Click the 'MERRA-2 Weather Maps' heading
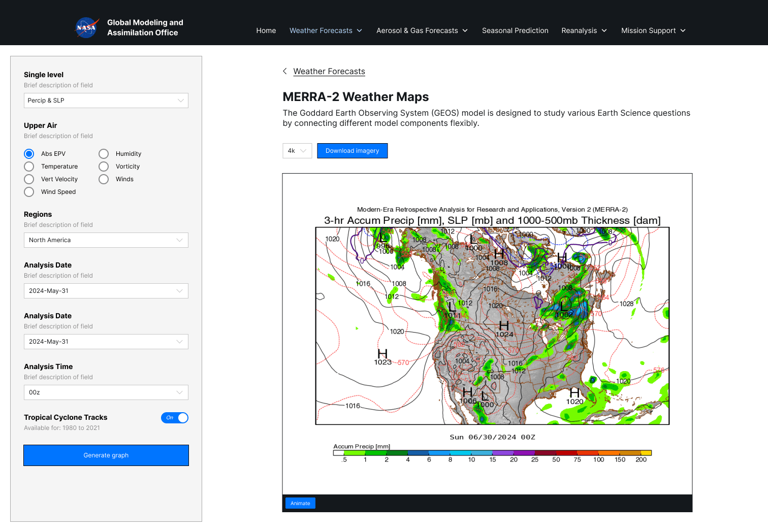The width and height of the screenshot is (768, 532). click(356, 97)
